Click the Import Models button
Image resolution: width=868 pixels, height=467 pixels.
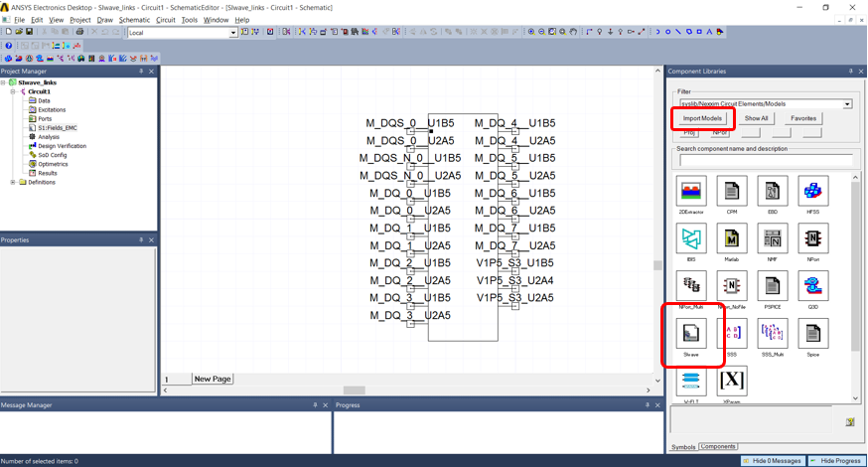coord(702,118)
